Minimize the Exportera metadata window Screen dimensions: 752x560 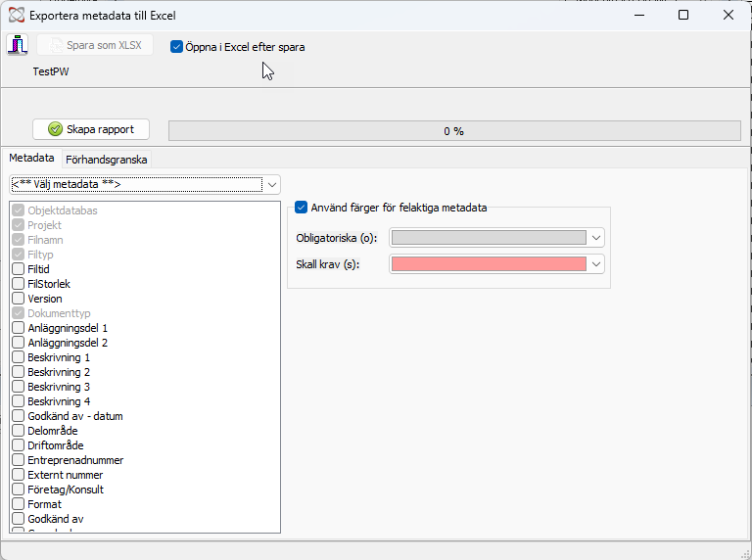pyautogui.click(x=638, y=15)
